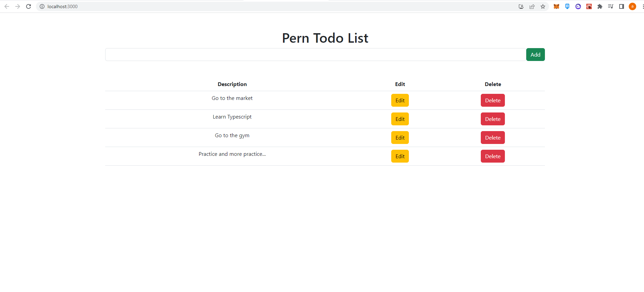Delete the 'Go to the gym' todo
The height and width of the screenshot is (292, 644).
pos(493,138)
